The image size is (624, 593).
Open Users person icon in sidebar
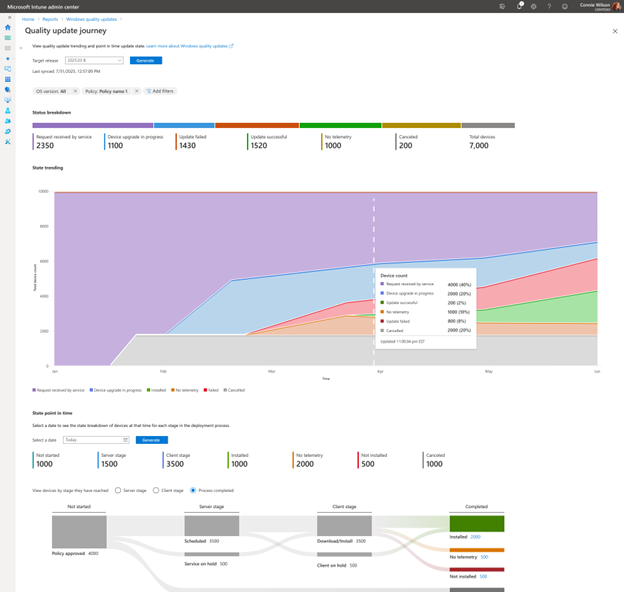[x=8, y=111]
